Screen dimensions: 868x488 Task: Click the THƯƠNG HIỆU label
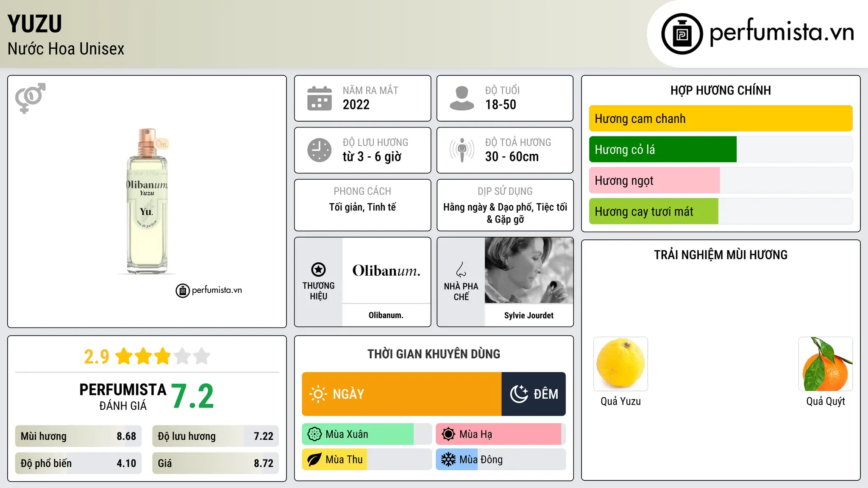(318, 291)
